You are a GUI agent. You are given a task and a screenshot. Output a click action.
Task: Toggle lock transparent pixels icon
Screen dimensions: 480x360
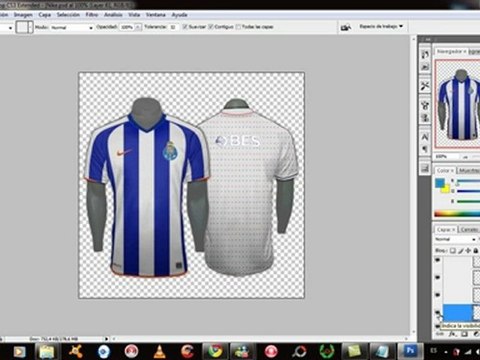tap(453, 250)
